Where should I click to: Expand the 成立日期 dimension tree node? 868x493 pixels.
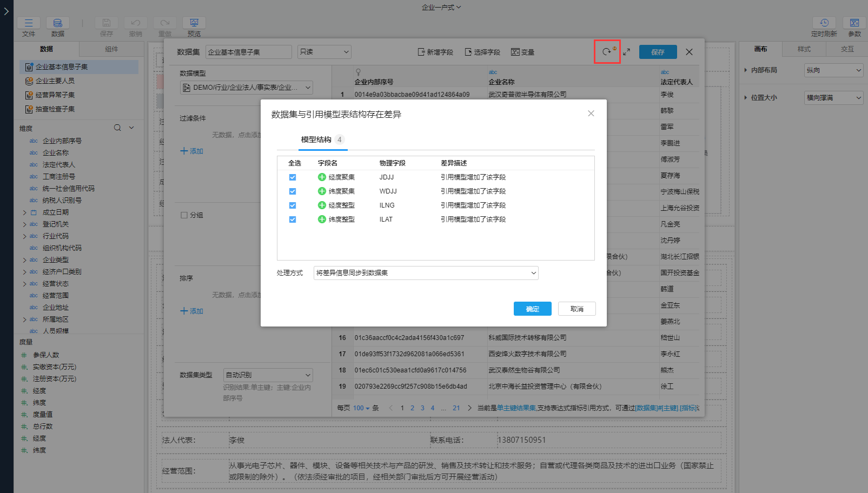[x=24, y=212]
